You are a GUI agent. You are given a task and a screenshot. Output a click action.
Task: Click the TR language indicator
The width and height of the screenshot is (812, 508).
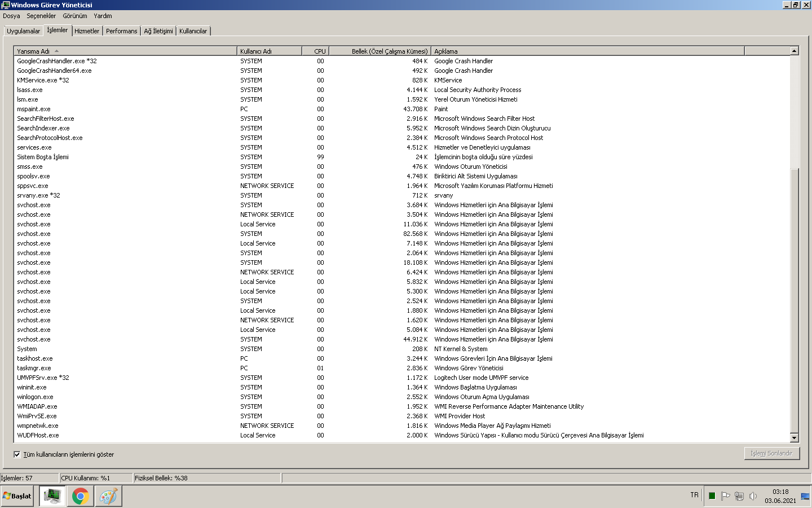pos(694,495)
